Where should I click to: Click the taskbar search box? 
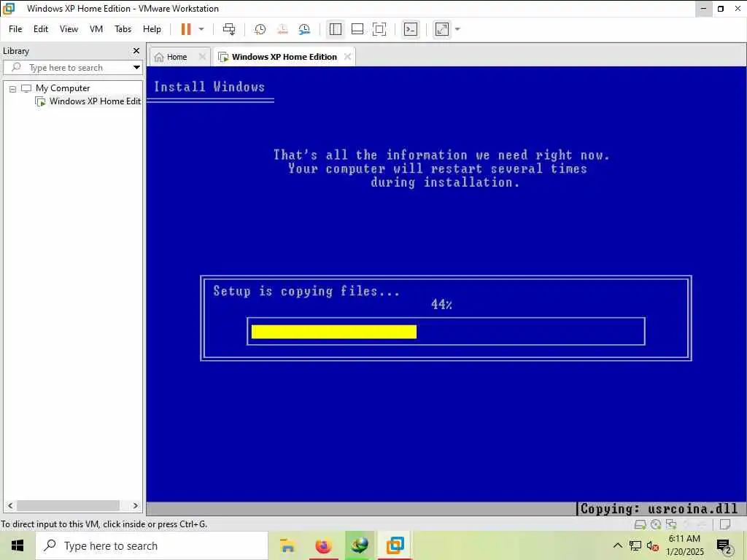click(x=152, y=545)
